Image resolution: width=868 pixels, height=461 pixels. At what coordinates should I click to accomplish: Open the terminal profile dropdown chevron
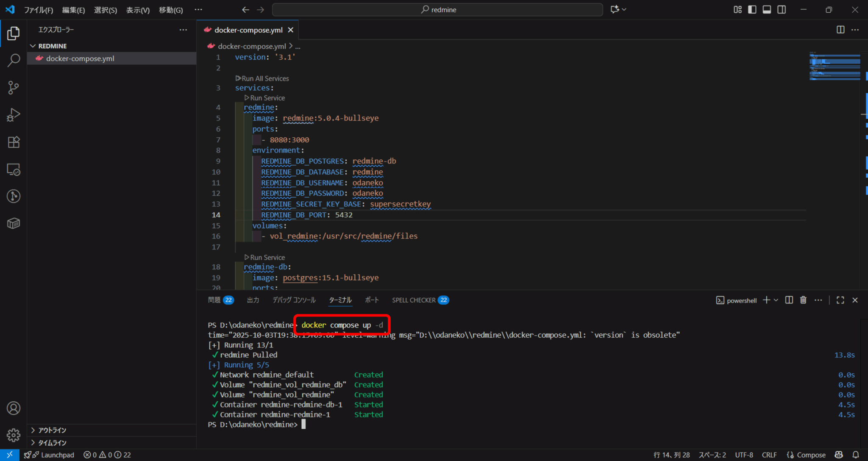click(775, 300)
